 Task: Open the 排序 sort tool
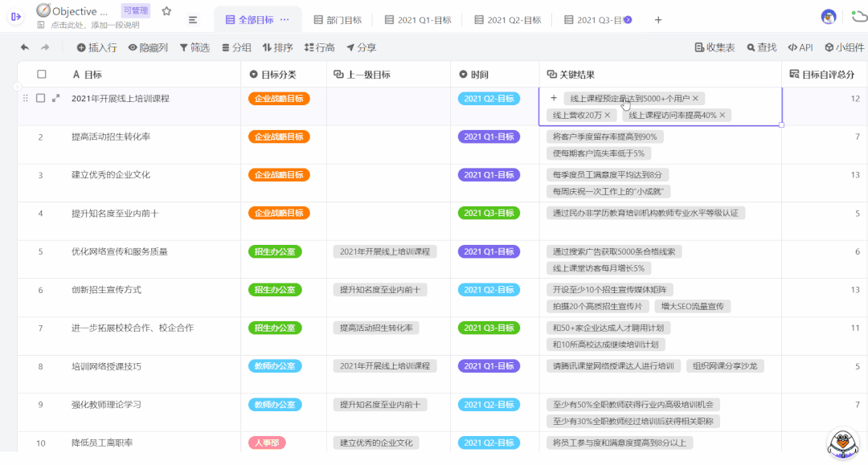pos(278,47)
